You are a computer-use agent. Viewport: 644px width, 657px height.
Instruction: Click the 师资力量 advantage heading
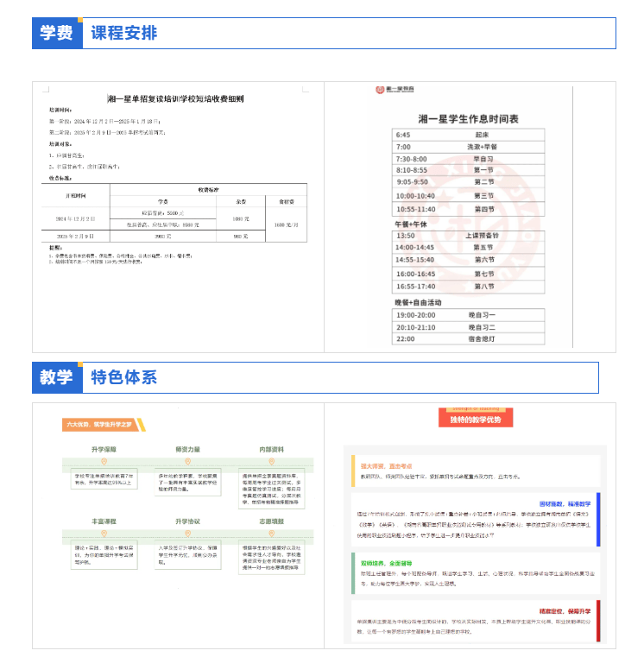coord(187,450)
